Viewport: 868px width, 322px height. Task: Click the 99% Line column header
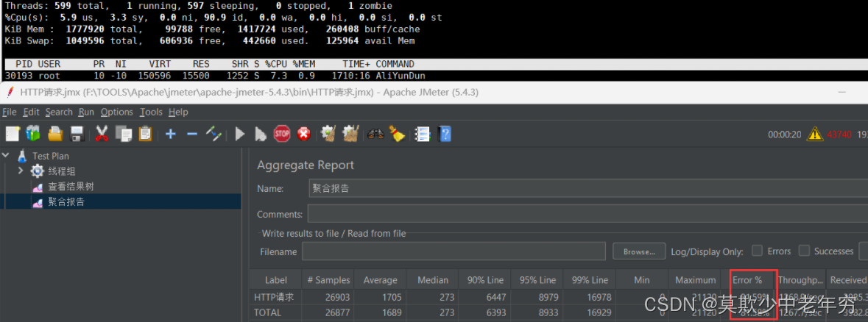click(590, 280)
